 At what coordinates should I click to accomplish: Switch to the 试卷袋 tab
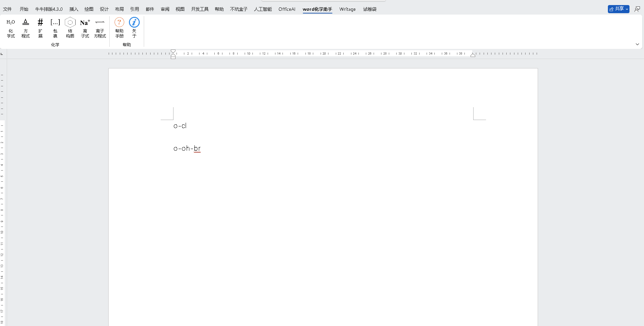[370, 9]
